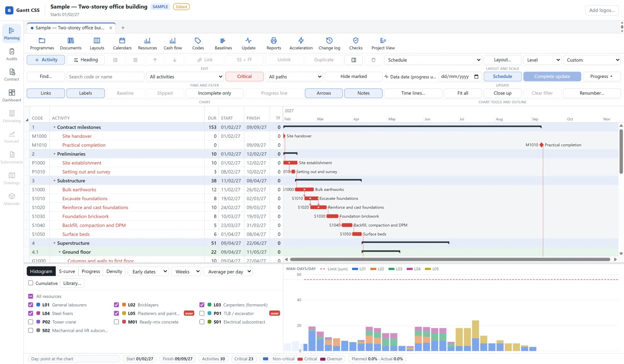
Task: Click the L03 legend color swatch
Action: click(x=391, y=269)
